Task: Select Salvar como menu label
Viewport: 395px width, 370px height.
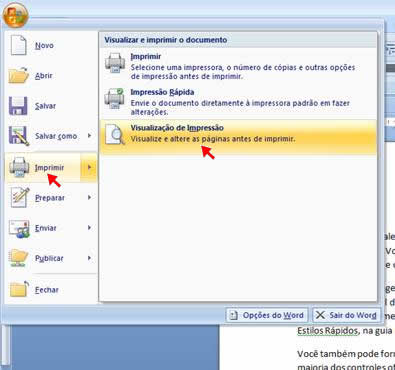Action: (x=56, y=136)
